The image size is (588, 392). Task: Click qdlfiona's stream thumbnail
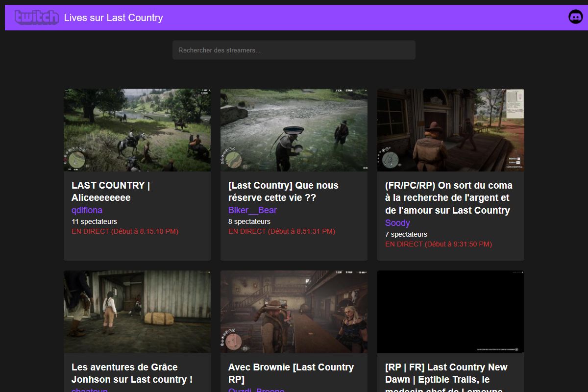point(137,130)
